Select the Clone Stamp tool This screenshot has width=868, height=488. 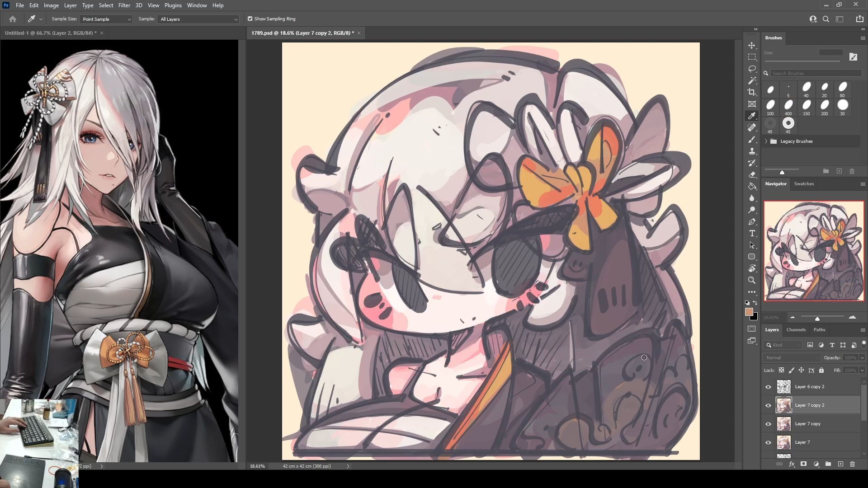[x=752, y=151]
